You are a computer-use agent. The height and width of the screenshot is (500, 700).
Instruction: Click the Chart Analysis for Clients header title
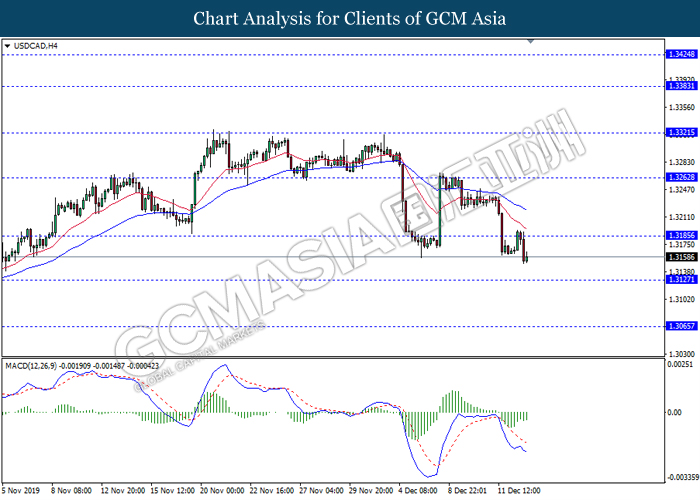[350, 19]
